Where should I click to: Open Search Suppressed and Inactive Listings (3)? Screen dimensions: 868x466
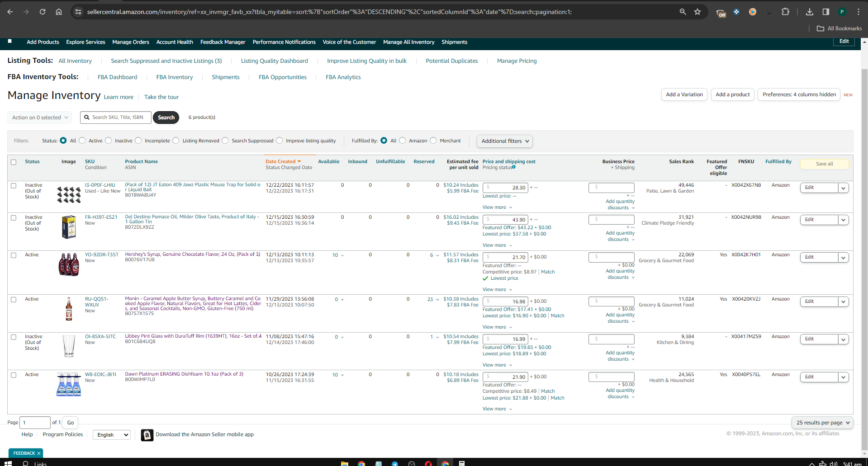(x=166, y=61)
